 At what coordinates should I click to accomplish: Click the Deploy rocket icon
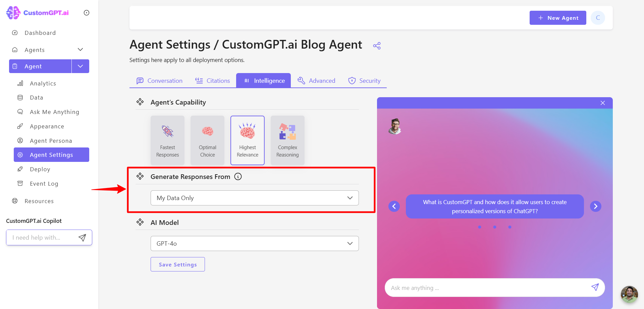(20, 169)
